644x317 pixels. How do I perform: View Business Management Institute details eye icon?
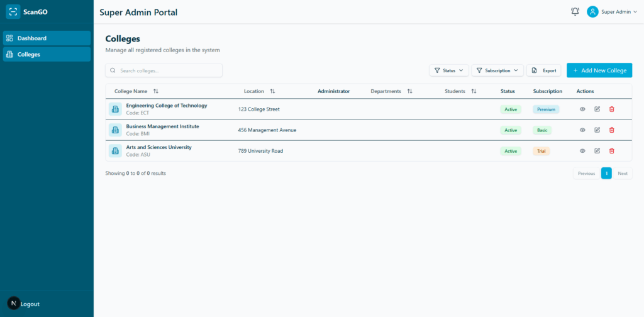(x=582, y=130)
